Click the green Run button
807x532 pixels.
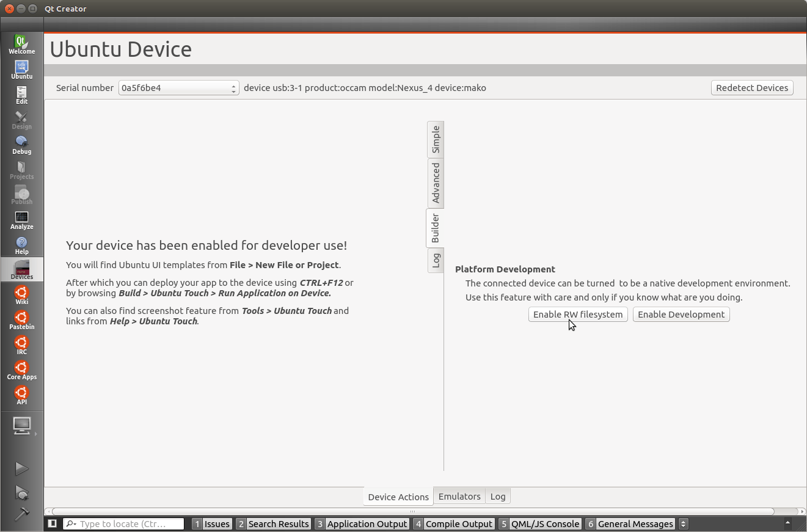[21, 468]
